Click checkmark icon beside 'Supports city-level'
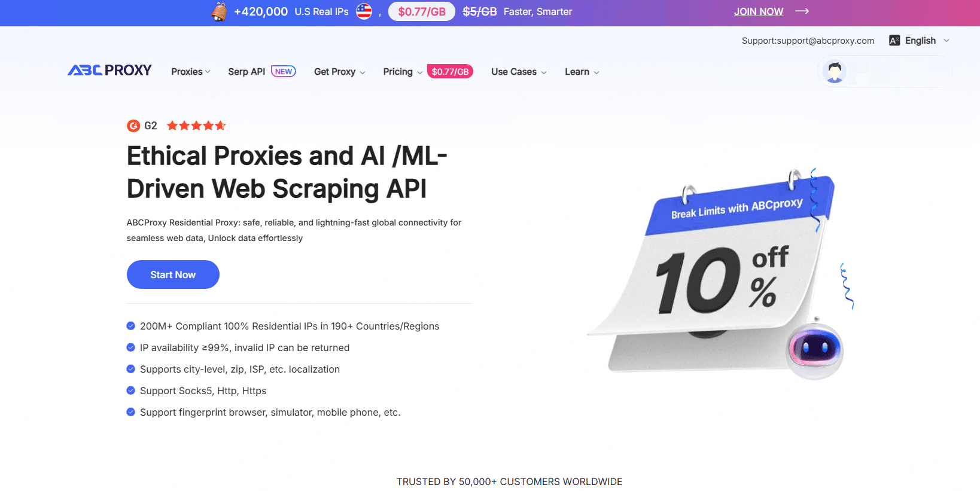 coord(131,369)
